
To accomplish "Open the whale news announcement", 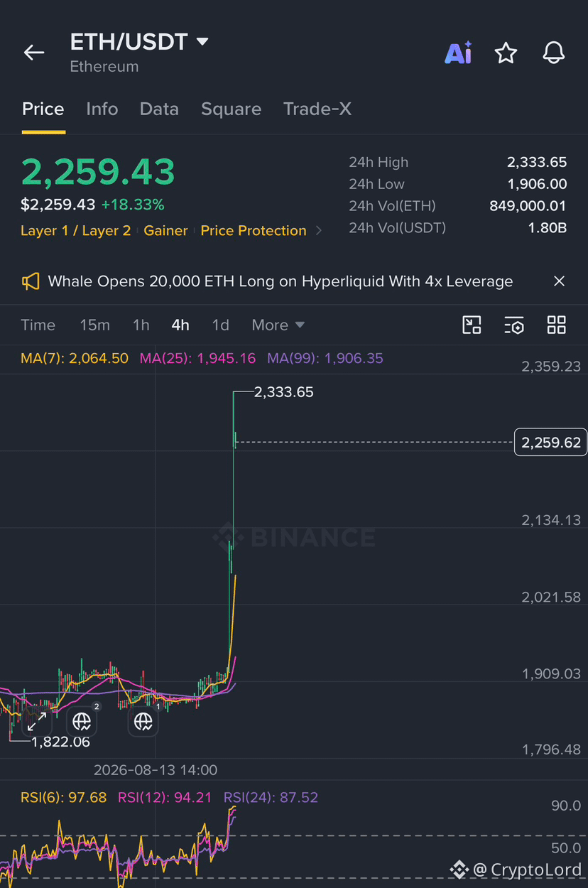I will click(x=281, y=281).
